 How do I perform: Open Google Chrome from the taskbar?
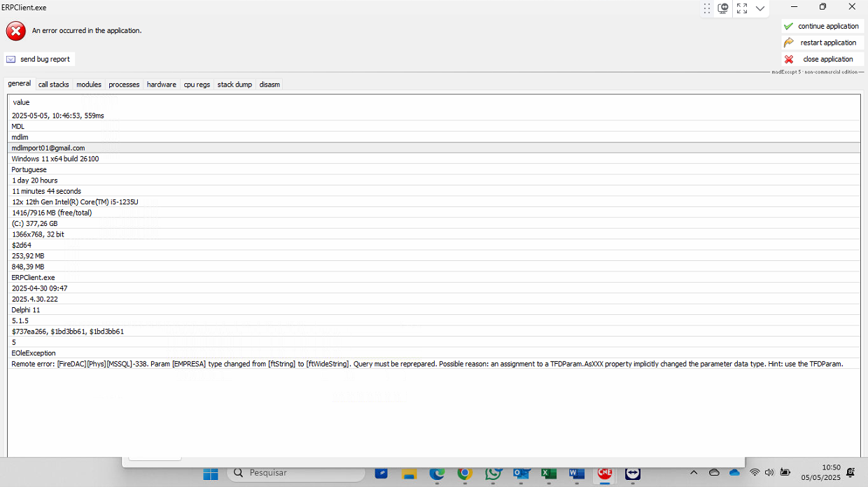tap(464, 473)
